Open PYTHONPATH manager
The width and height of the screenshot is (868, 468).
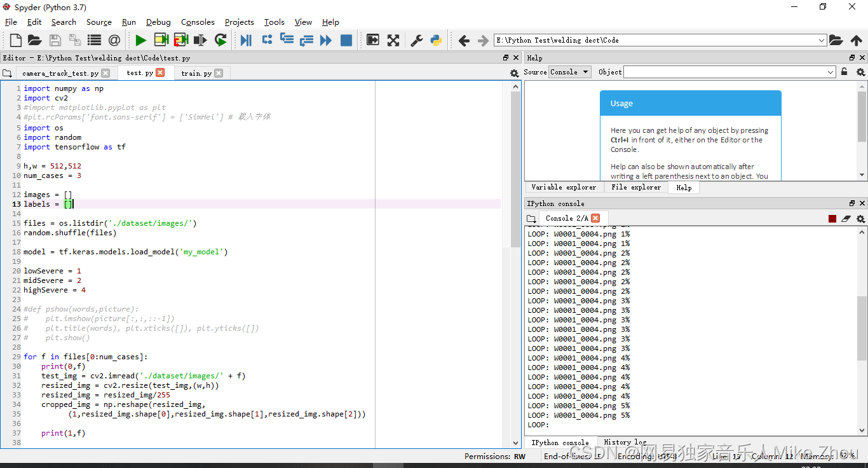pyautogui.click(x=436, y=40)
